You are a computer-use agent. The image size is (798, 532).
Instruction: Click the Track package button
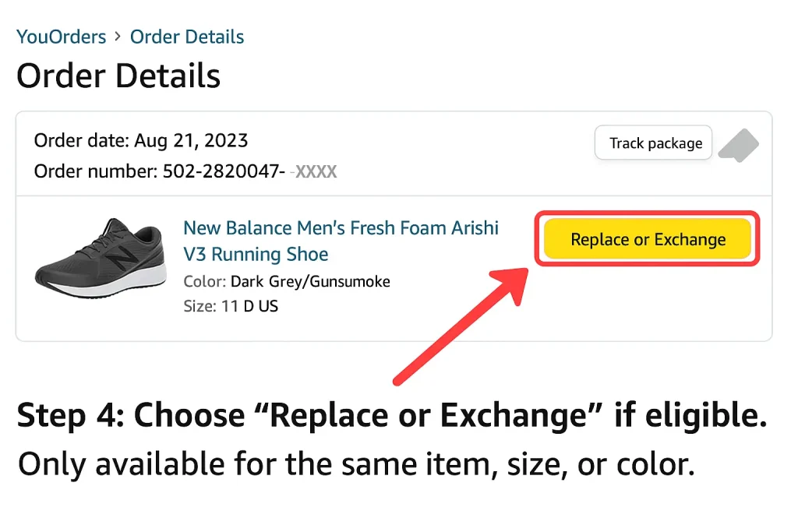[653, 143]
